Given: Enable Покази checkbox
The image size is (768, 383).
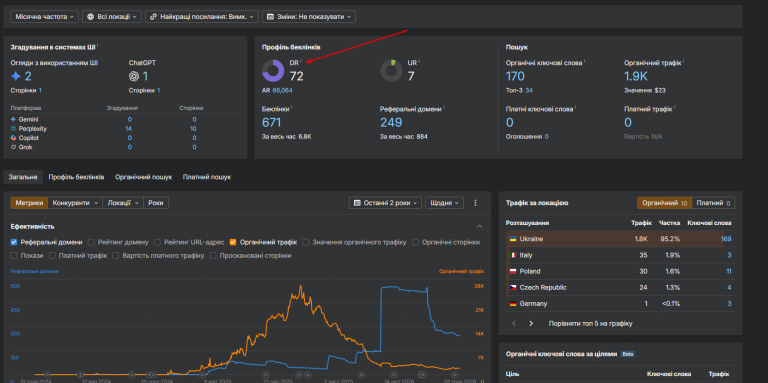Looking at the screenshot, I should coord(14,256).
